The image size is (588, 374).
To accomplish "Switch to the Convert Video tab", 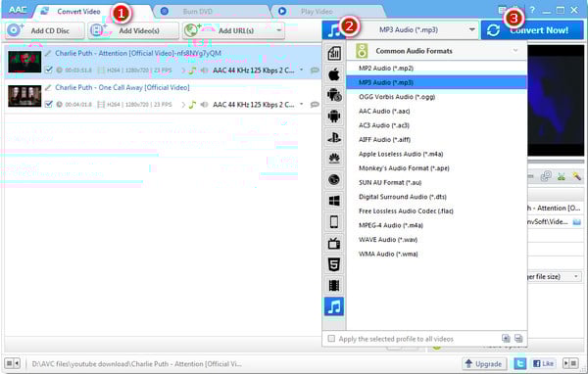I will click(78, 11).
